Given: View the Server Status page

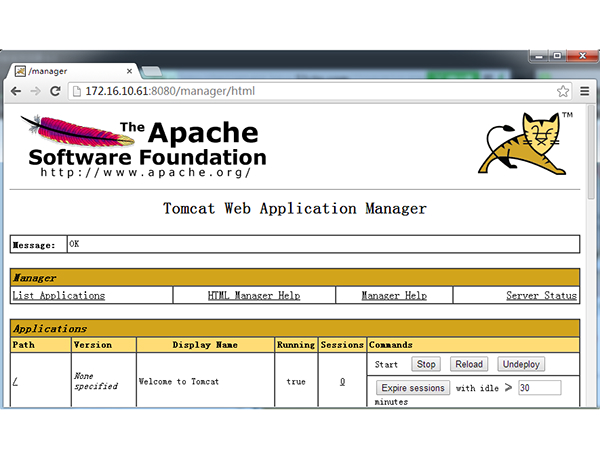Looking at the screenshot, I should coord(541,295).
